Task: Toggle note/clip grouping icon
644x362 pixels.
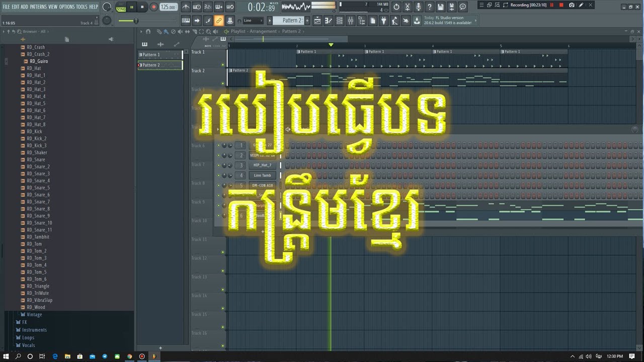Action: tap(208, 21)
